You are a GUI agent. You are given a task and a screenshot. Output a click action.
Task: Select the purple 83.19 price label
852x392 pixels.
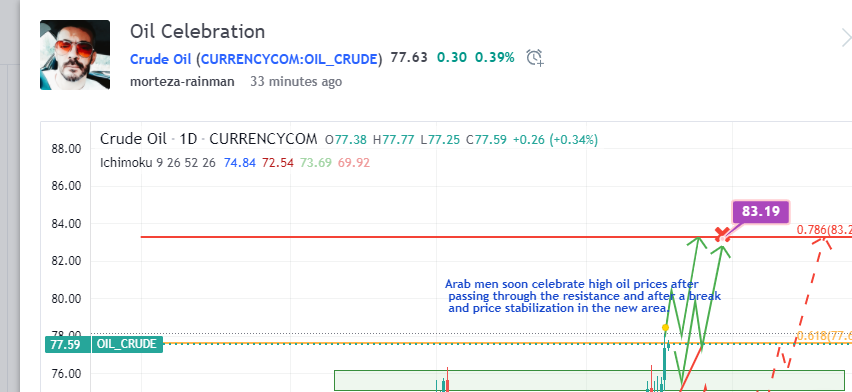click(x=761, y=211)
